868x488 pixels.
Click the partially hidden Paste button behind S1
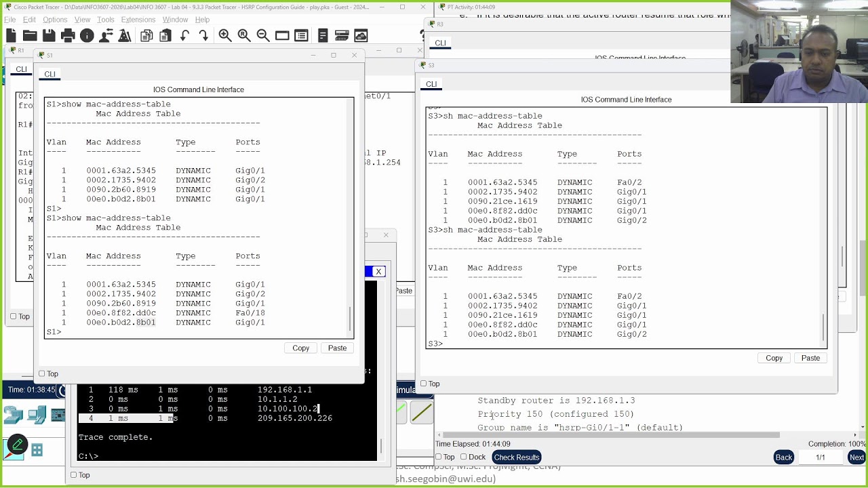[x=404, y=290]
